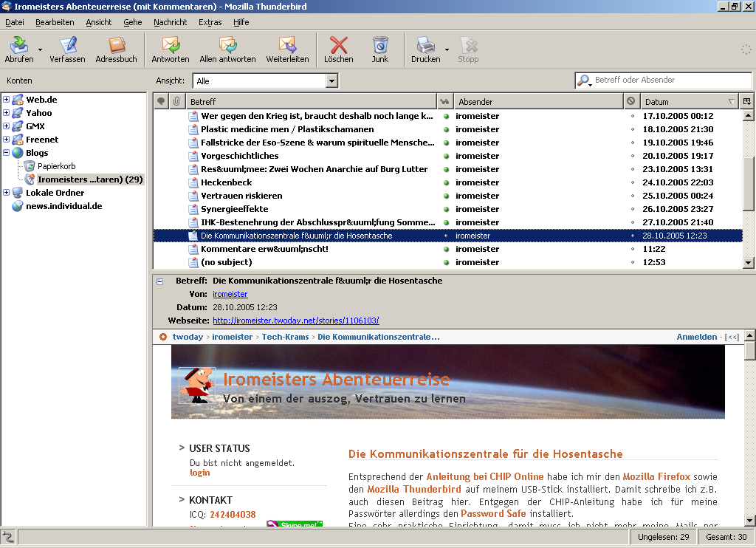Open the Datei menu
Screen dimensions: 756x548
15,22
